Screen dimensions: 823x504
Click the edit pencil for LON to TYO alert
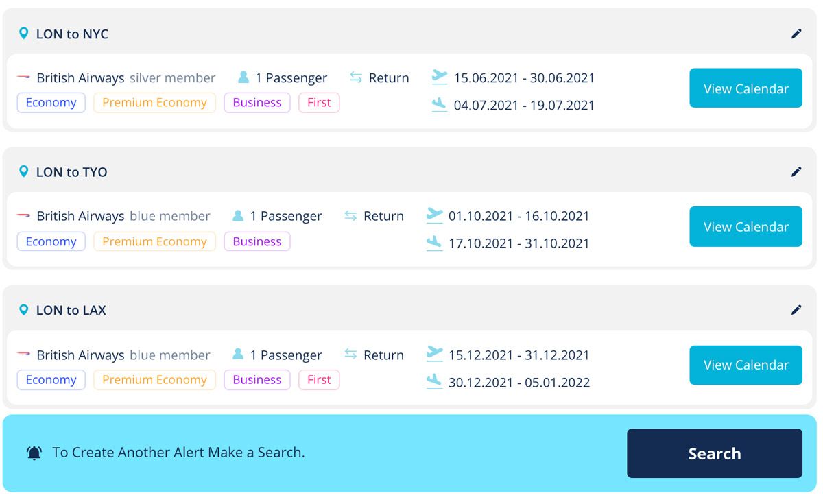click(x=796, y=171)
